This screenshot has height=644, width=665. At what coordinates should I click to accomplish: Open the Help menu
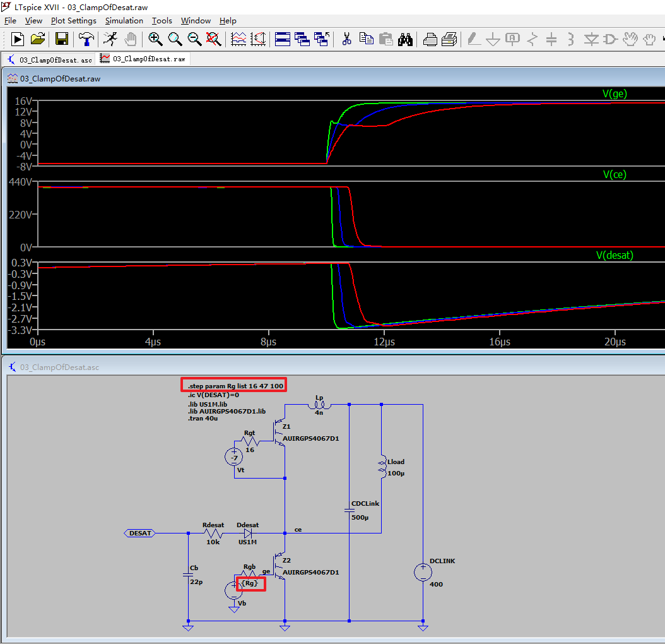[x=228, y=20]
